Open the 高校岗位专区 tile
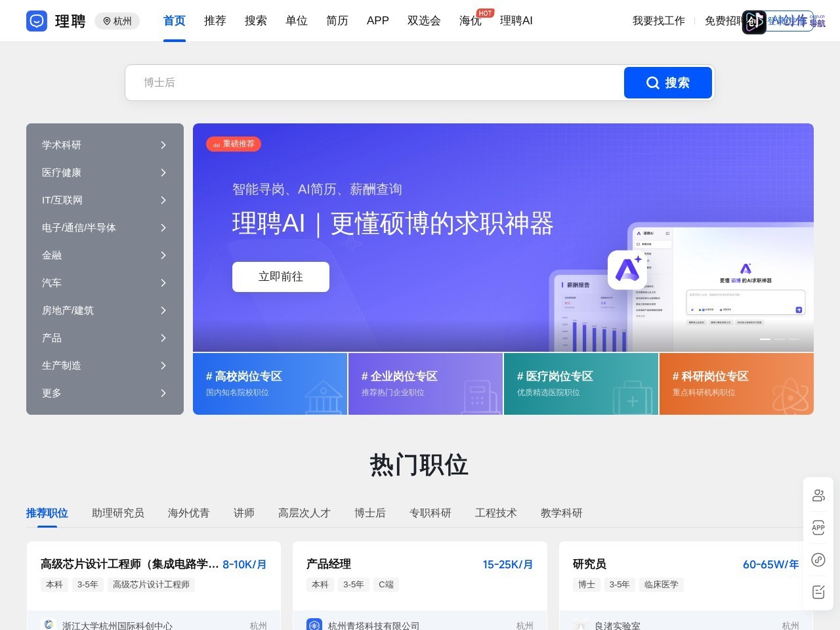 point(270,384)
